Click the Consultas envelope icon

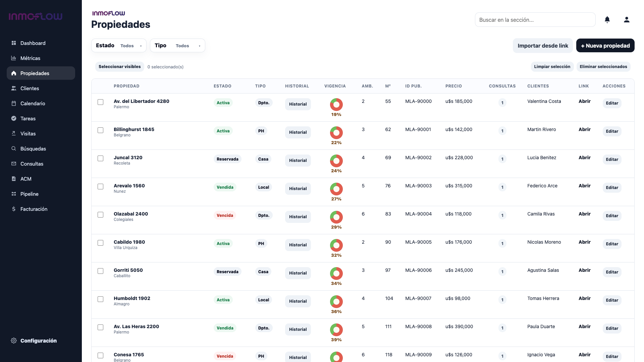(x=14, y=164)
